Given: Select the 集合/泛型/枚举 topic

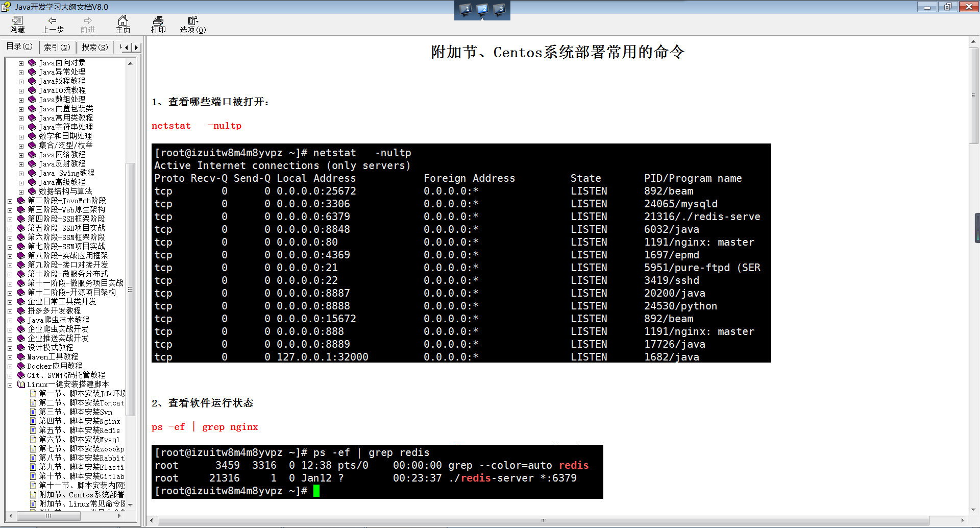Looking at the screenshot, I should 66,146.
